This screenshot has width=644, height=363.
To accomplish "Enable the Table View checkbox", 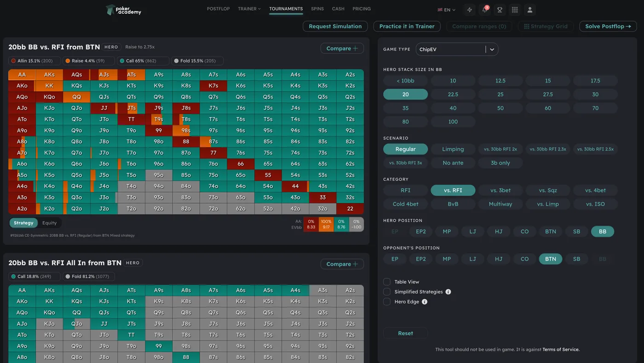I will 387,282.
